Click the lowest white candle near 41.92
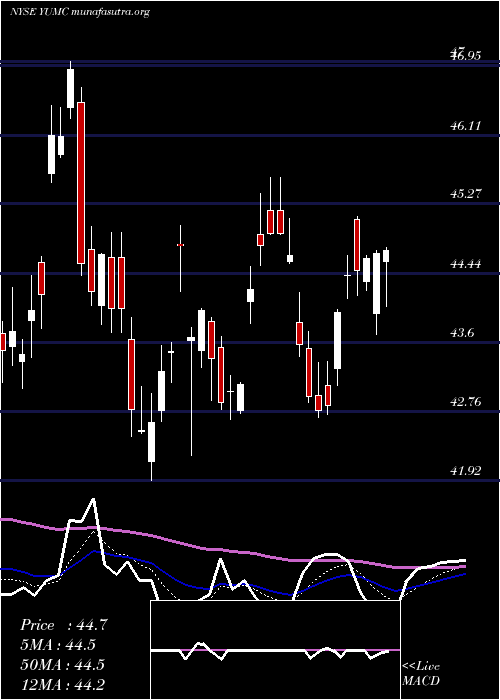 152,442
